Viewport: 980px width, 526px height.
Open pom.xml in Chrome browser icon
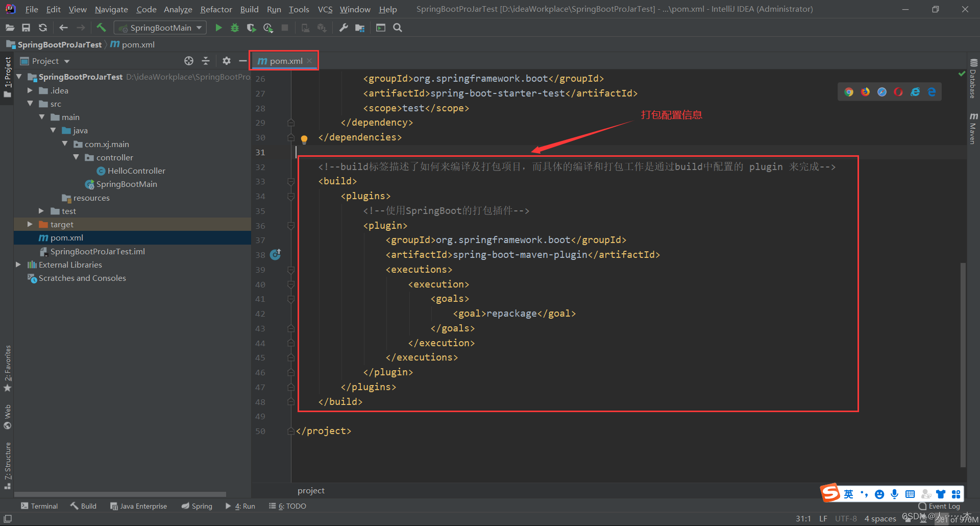coord(849,92)
